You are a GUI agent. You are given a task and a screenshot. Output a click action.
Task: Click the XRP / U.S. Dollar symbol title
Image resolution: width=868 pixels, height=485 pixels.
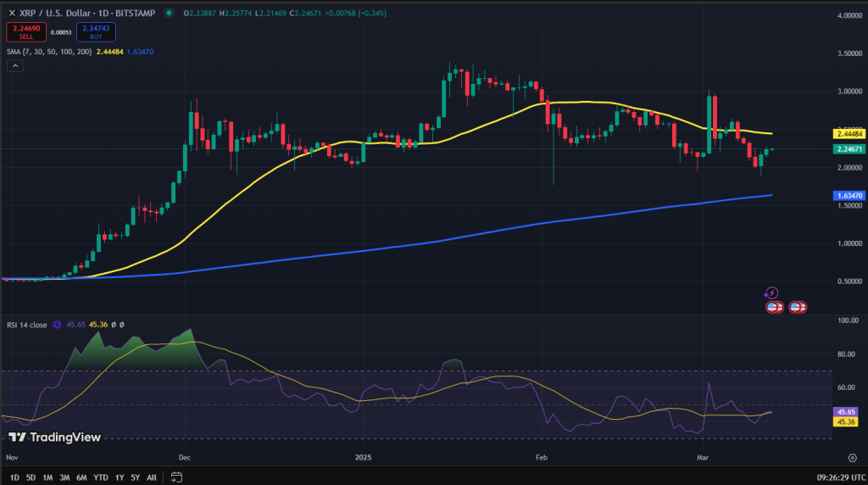[54, 13]
